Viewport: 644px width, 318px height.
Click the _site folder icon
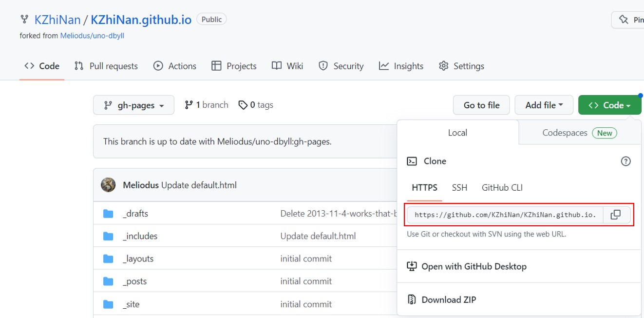coord(108,304)
